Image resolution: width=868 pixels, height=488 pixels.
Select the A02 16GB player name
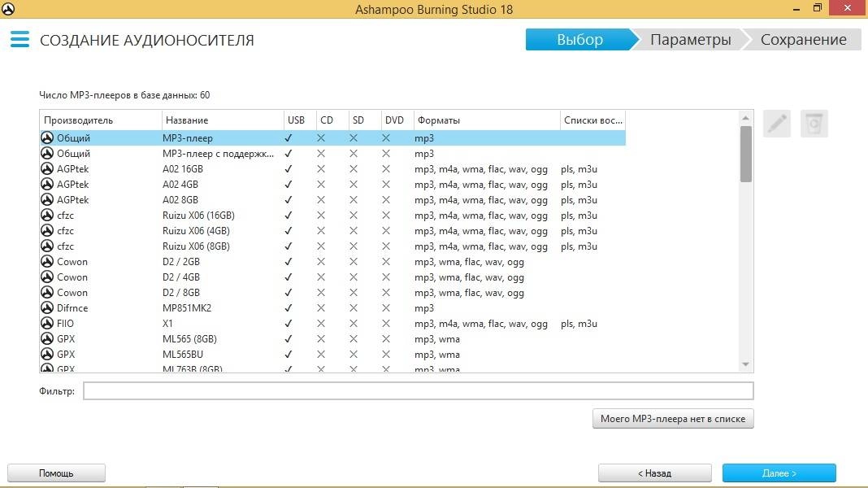pos(183,169)
